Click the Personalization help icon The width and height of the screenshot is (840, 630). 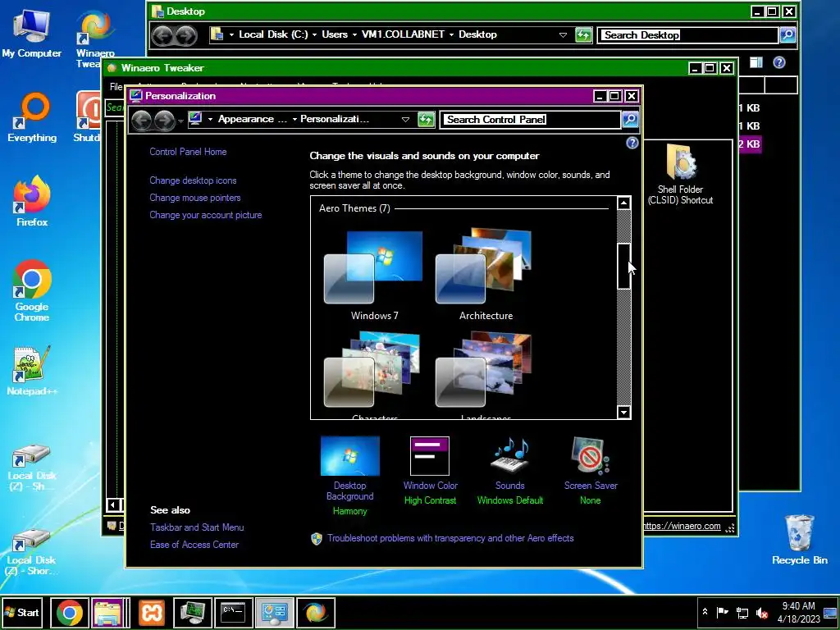(x=632, y=143)
